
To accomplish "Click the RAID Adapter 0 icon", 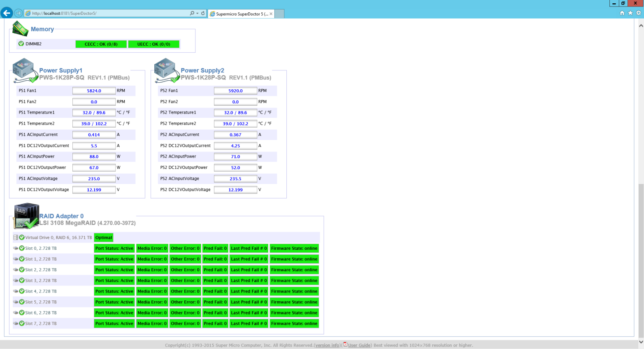I will (x=26, y=216).
